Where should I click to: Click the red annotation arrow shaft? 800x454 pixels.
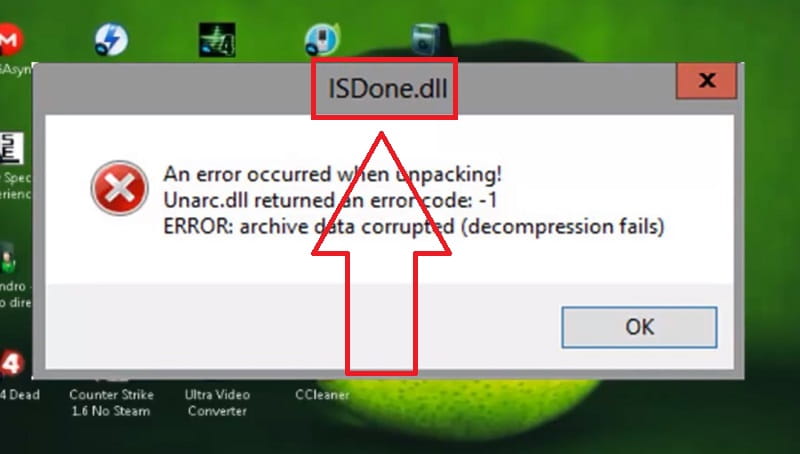coord(382,312)
